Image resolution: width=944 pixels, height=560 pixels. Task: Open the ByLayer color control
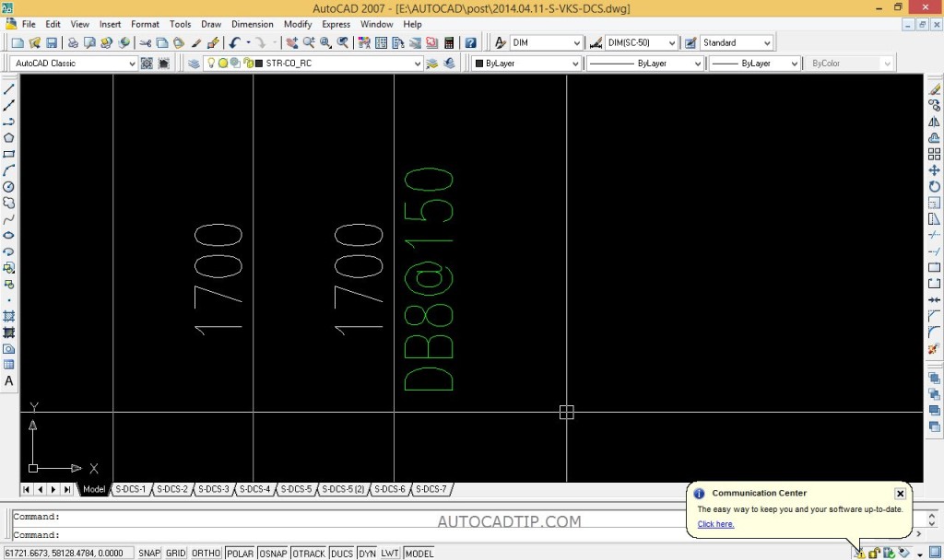(576, 63)
